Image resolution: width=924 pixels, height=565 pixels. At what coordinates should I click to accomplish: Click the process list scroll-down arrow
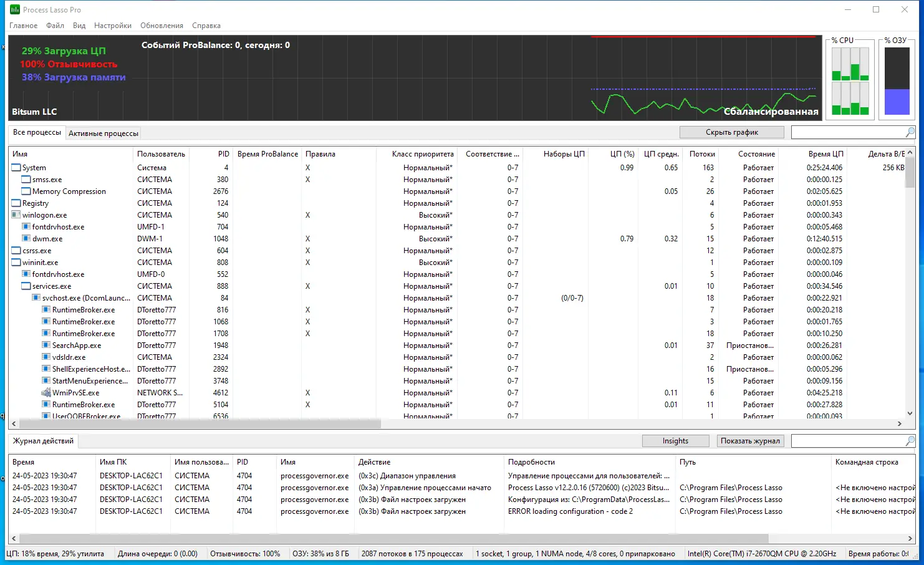(x=910, y=413)
